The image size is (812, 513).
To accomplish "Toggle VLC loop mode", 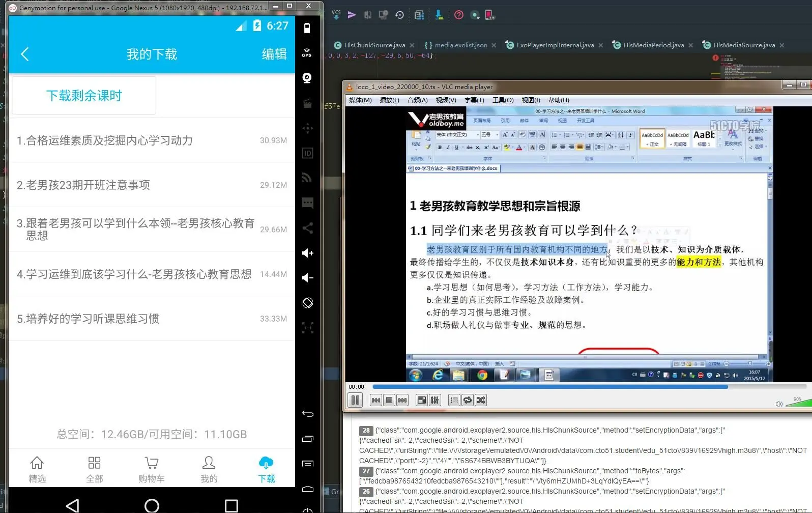I will 468,400.
